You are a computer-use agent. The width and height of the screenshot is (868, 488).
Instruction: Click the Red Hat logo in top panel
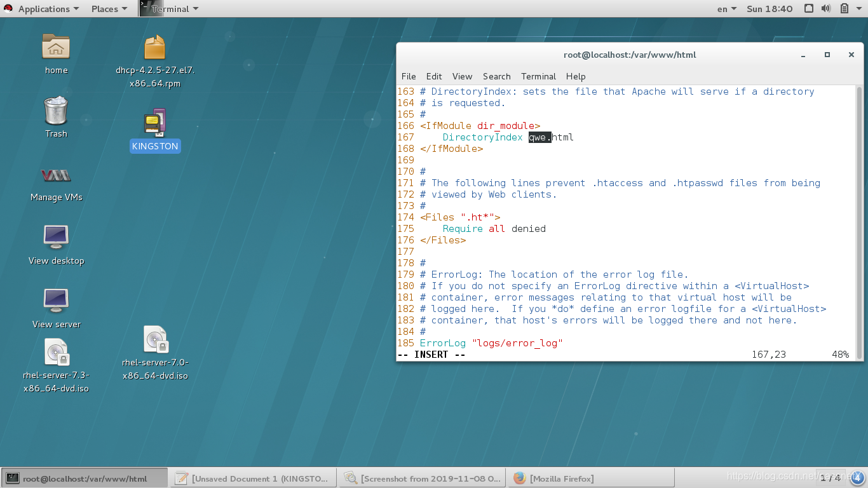[x=8, y=9]
